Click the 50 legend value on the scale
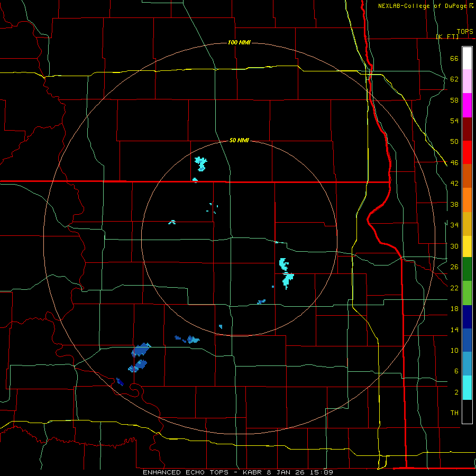The width and height of the screenshot is (476, 476). coord(454,142)
